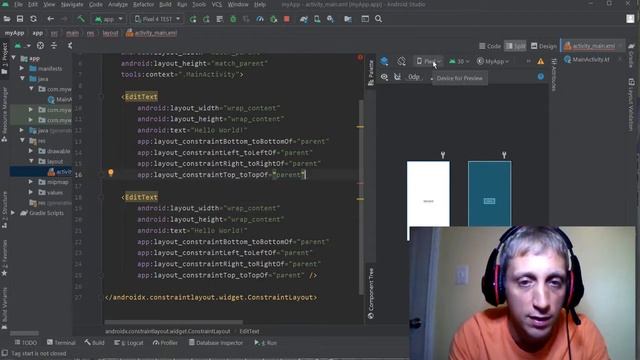Open the AVD Manager device icon
The width and height of the screenshot is (640, 360).
click(x=317, y=19)
